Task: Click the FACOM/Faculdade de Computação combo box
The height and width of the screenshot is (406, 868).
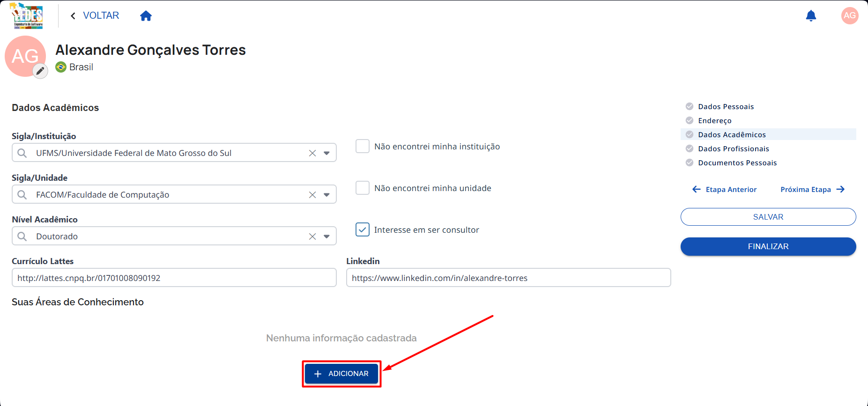Action: tap(174, 194)
